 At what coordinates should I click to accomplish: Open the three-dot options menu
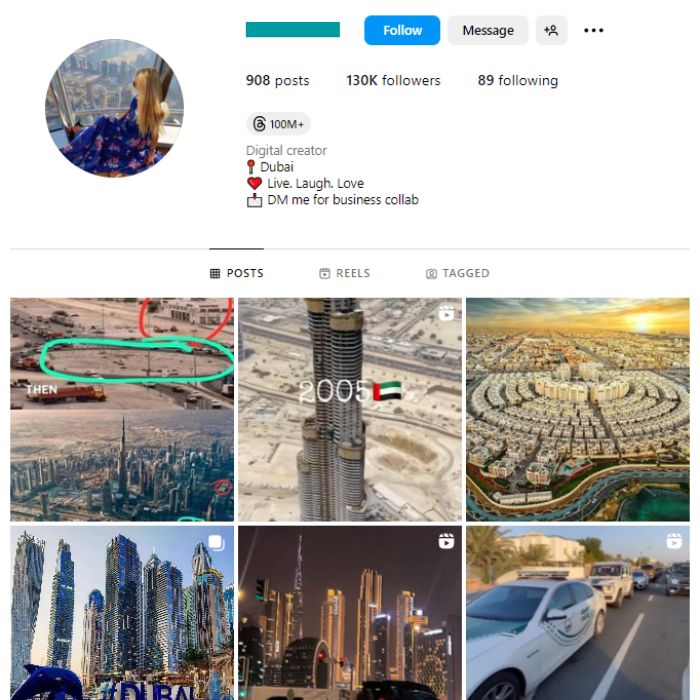click(593, 30)
